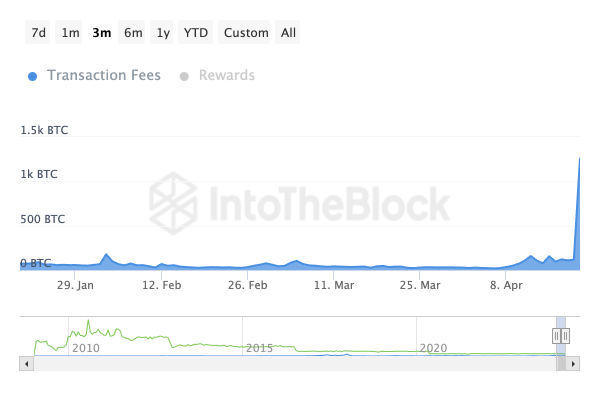Viewport: 600px width, 400px height.
Task: Select the 7d time range
Action: [39, 32]
